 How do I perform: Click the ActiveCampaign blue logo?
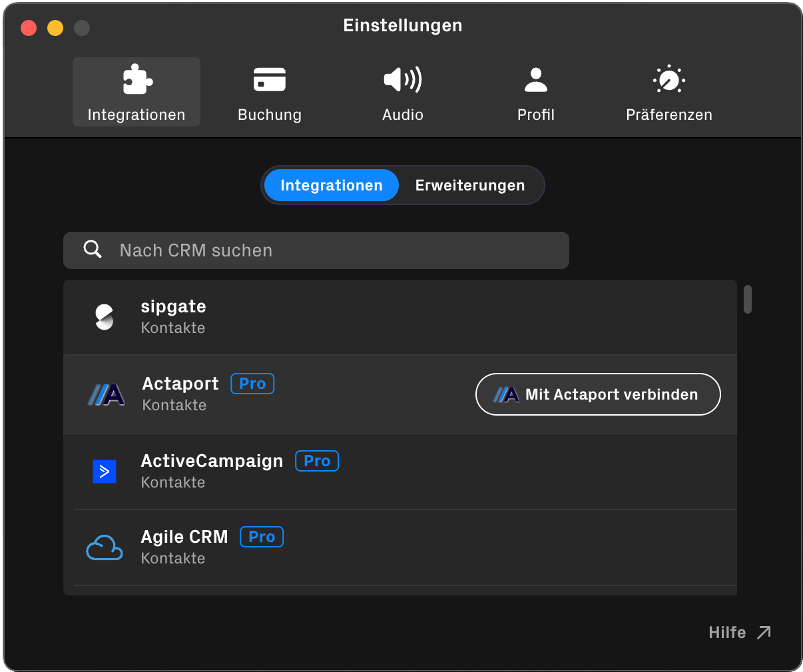click(104, 471)
